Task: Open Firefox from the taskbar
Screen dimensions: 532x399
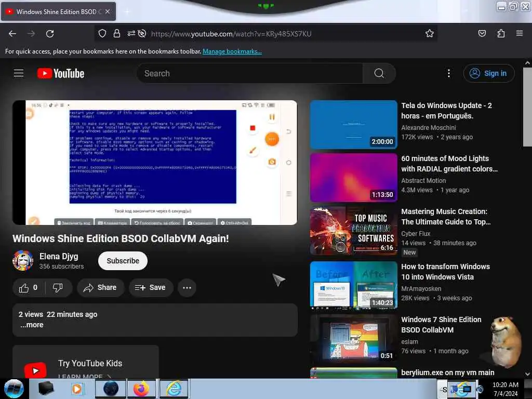Action: (141, 389)
